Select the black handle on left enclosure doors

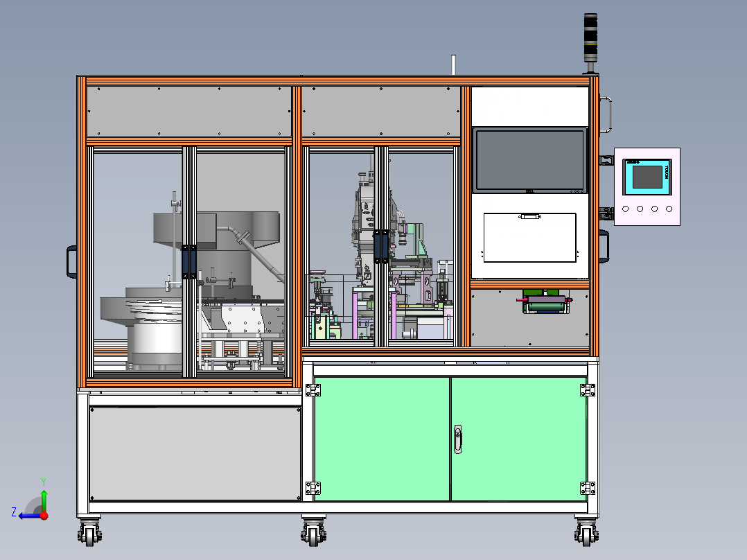(x=188, y=262)
